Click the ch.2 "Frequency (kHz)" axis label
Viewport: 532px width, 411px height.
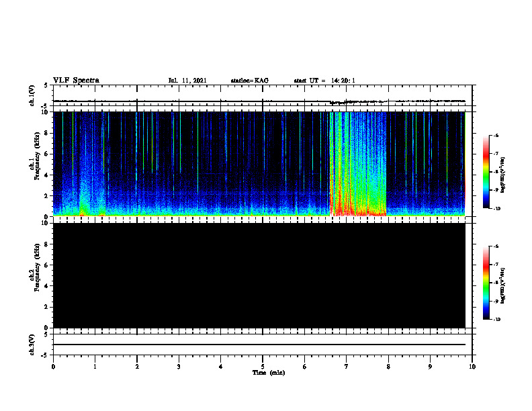click(36, 267)
